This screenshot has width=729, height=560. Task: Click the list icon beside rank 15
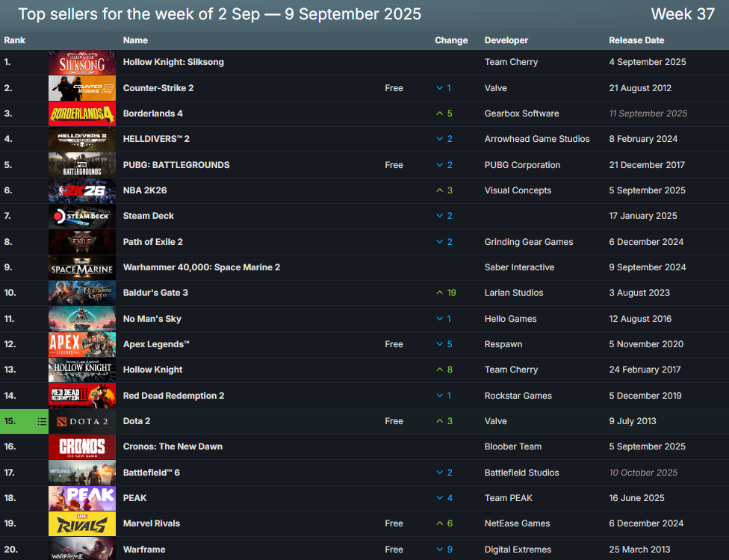point(42,421)
